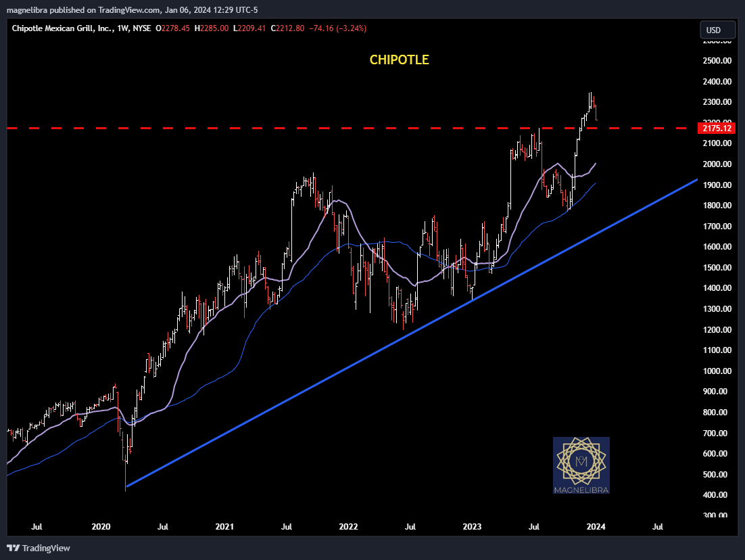Click the red 2175.12 price label
745x560 pixels.
[x=717, y=129]
